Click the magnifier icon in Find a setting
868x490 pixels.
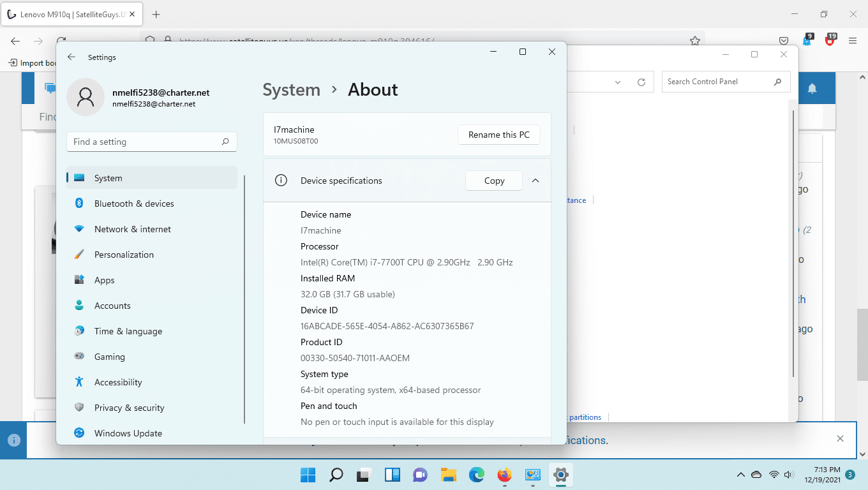coord(225,142)
